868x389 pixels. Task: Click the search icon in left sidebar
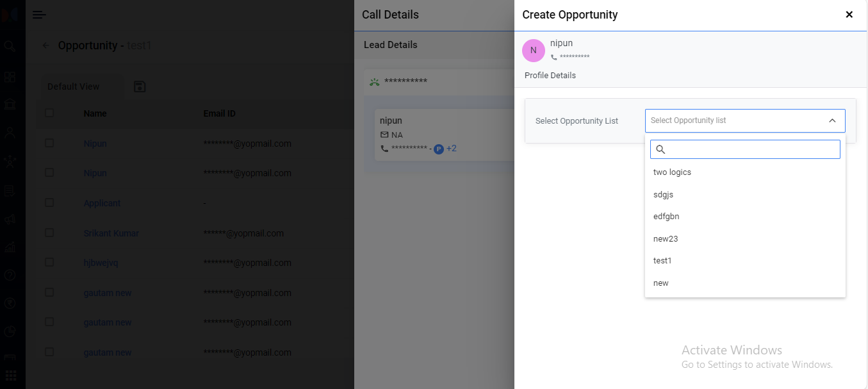[10, 46]
